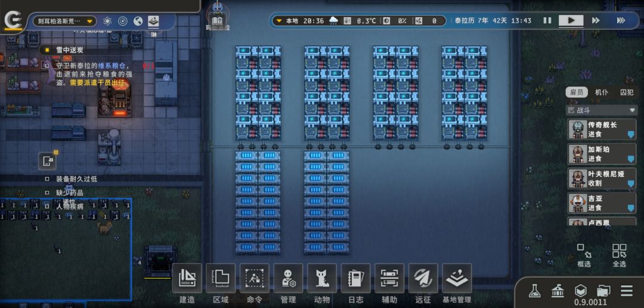Select employee 卢西恩 card
The width and height of the screenshot is (644, 308).
pyautogui.click(x=602, y=222)
